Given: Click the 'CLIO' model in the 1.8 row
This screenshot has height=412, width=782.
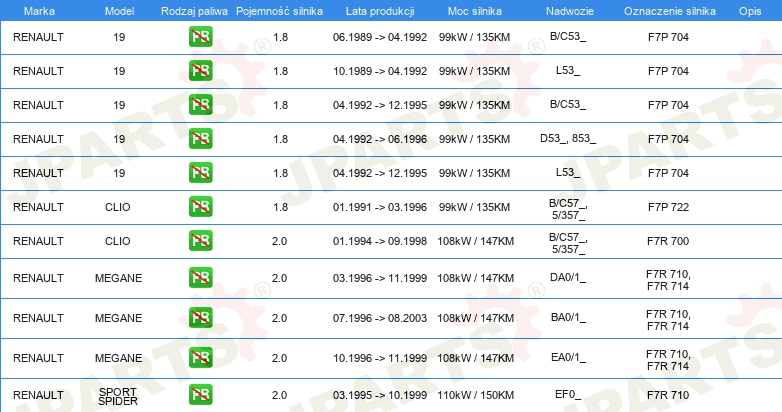Looking at the screenshot, I should point(118,207).
